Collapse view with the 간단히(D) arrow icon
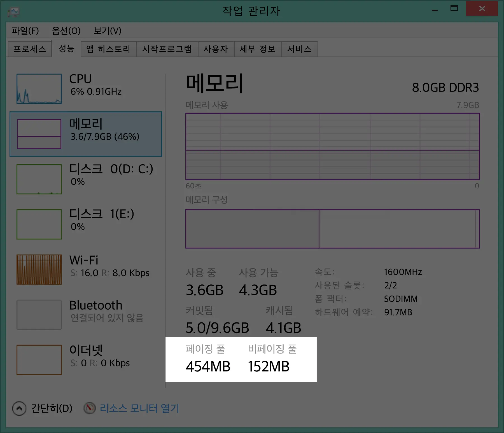Viewport: 504px width, 433px height. coord(19,408)
